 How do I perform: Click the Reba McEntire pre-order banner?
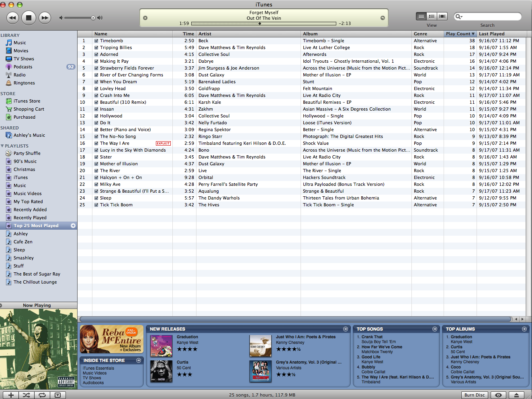112,339
